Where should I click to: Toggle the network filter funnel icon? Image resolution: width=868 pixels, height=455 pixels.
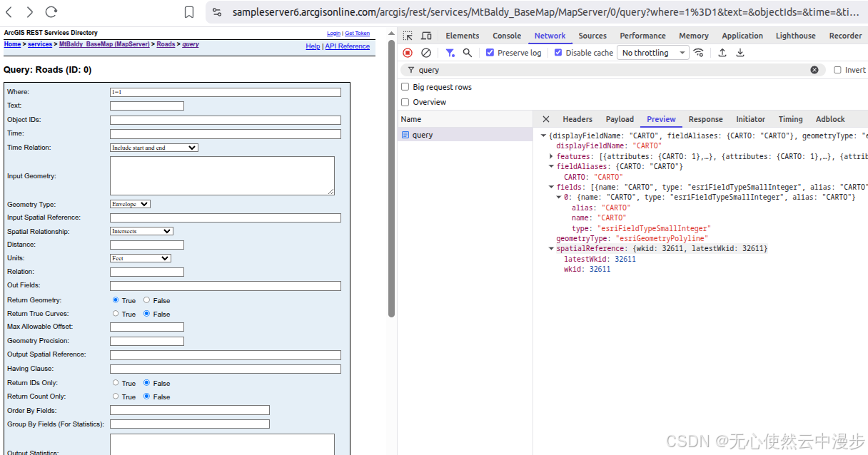coord(450,53)
